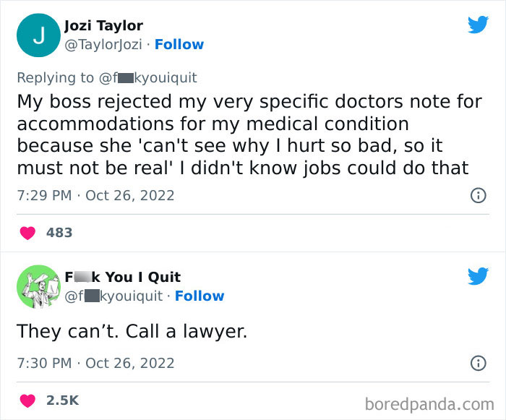
Task: Click the info icon on Jozi's tweet
Action: (x=478, y=195)
